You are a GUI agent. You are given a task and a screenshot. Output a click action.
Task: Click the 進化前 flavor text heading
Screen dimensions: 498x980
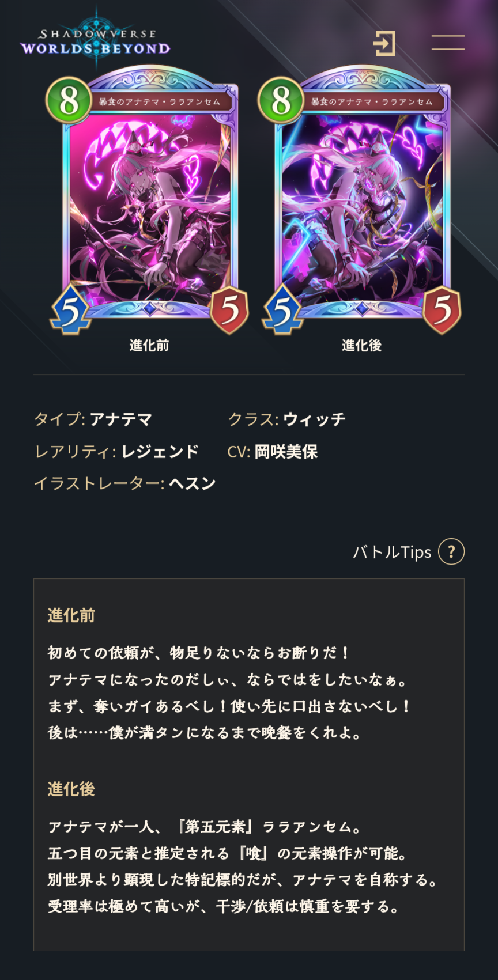pyautogui.click(x=71, y=615)
